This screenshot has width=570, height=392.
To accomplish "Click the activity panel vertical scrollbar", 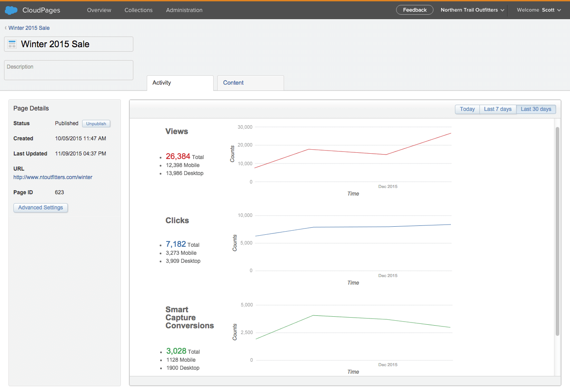I will 557,232.
